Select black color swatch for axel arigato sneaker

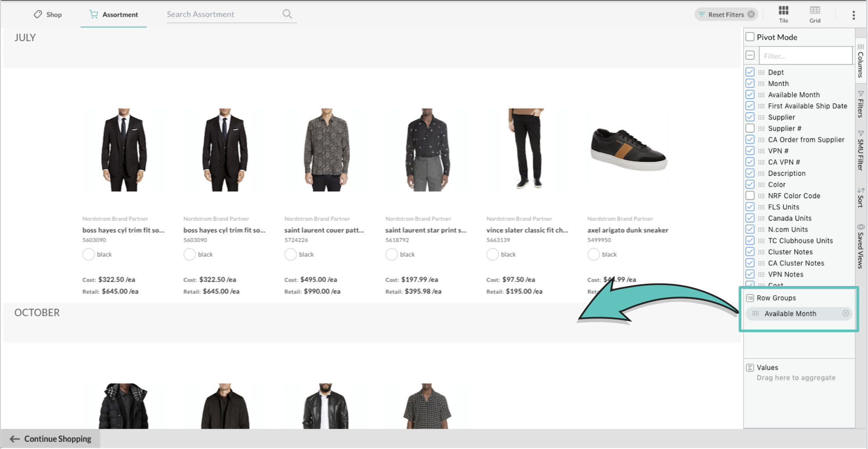(593, 254)
